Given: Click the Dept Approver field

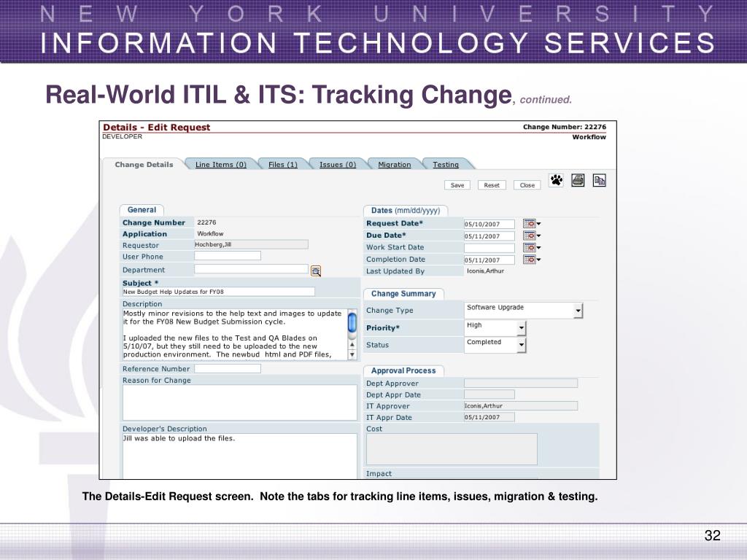Looking at the screenshot, I should (x=521, y=383).
